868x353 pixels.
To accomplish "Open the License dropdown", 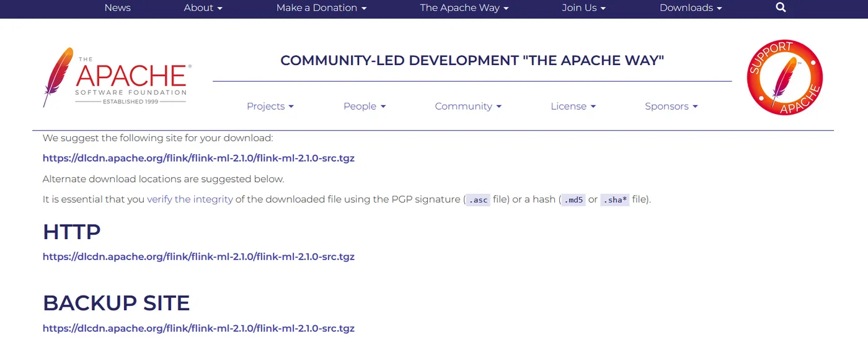I will pyautogui.click(x=573, y=107).
